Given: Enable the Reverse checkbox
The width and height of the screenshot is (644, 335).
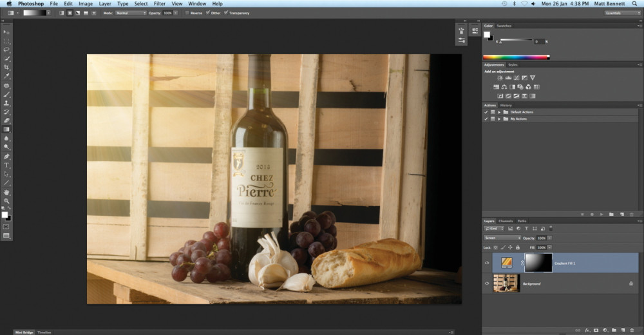Looking at the screenshot, I should [x=187, y=13].
